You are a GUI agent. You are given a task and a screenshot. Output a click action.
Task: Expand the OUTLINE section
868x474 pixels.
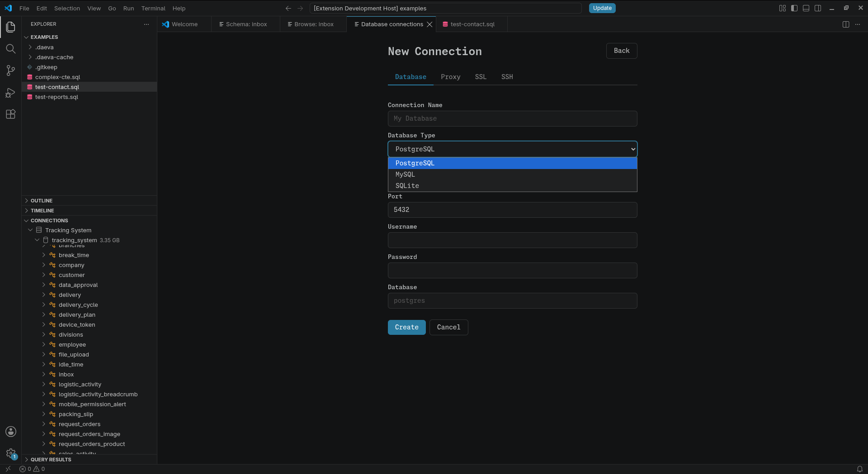tap(26, 201)
